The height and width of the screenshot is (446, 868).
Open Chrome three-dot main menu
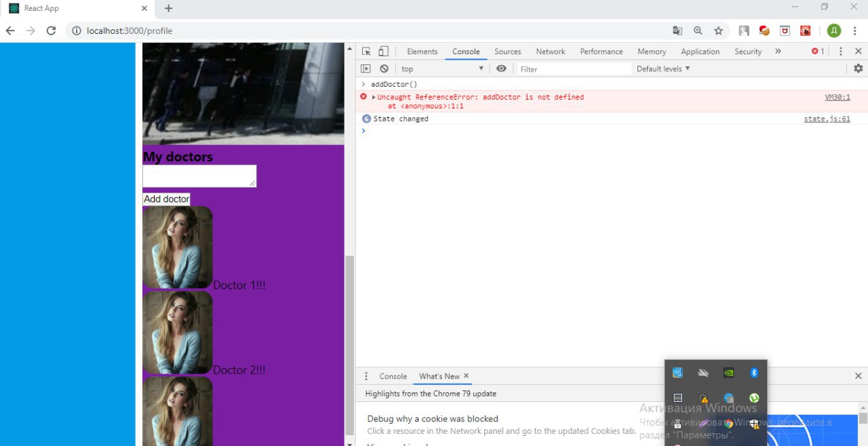click(x=855, y=31)
